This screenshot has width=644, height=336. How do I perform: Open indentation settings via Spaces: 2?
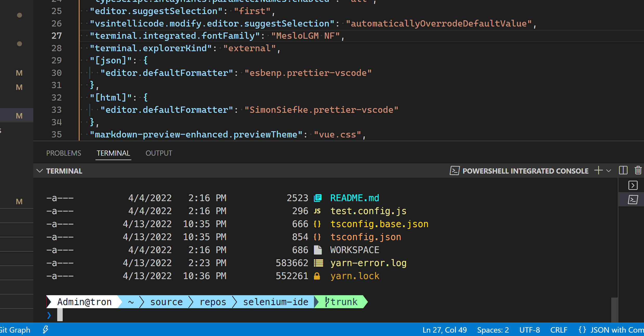coord(493,330)
